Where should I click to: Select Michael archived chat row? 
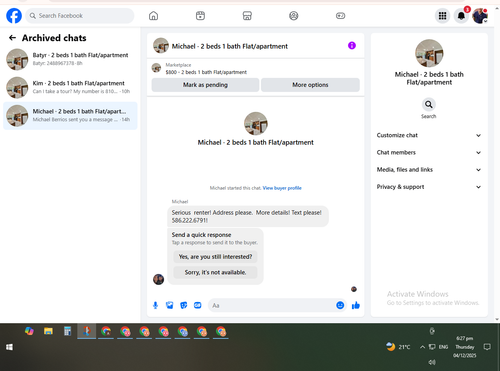[x=70, y=116]
